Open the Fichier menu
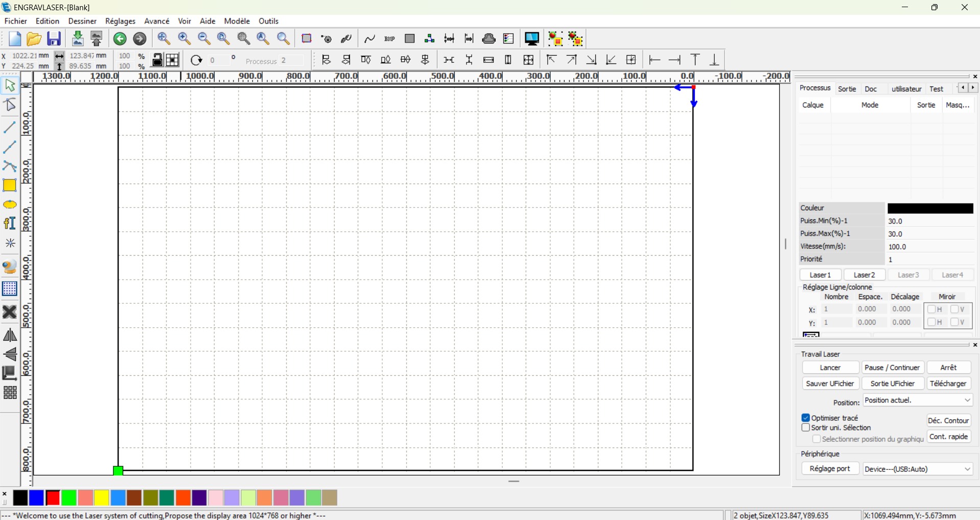 click(16, 21)
